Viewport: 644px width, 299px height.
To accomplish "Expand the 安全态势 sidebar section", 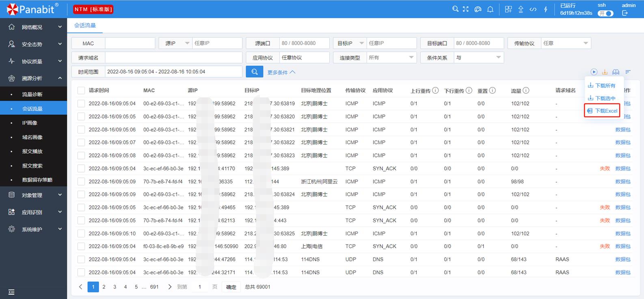I will pos(33,44).
